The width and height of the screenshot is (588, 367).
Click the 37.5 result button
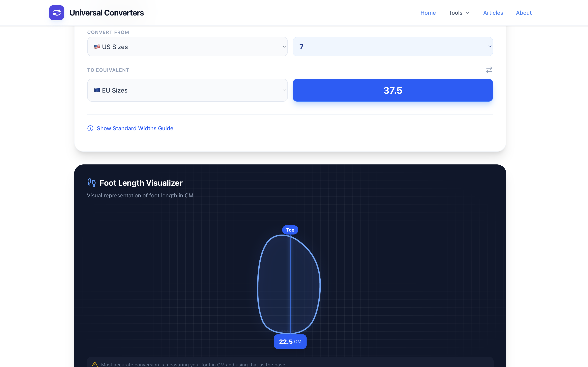coord(392,90)
